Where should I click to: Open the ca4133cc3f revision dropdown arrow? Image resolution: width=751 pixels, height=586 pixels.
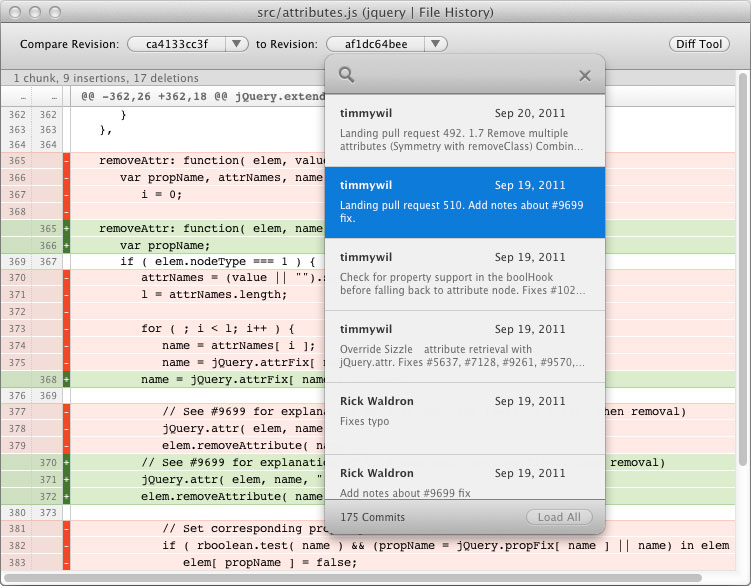pos(236,44)
